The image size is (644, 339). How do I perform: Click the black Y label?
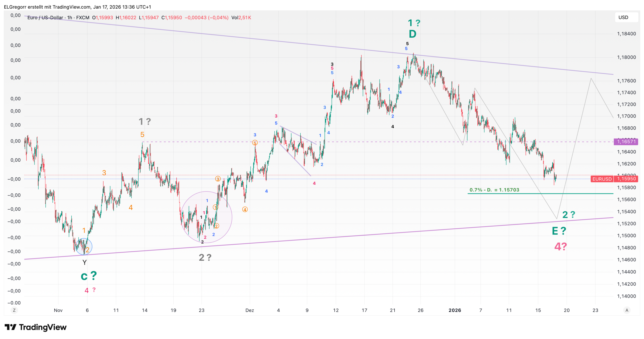pos(84,262)
